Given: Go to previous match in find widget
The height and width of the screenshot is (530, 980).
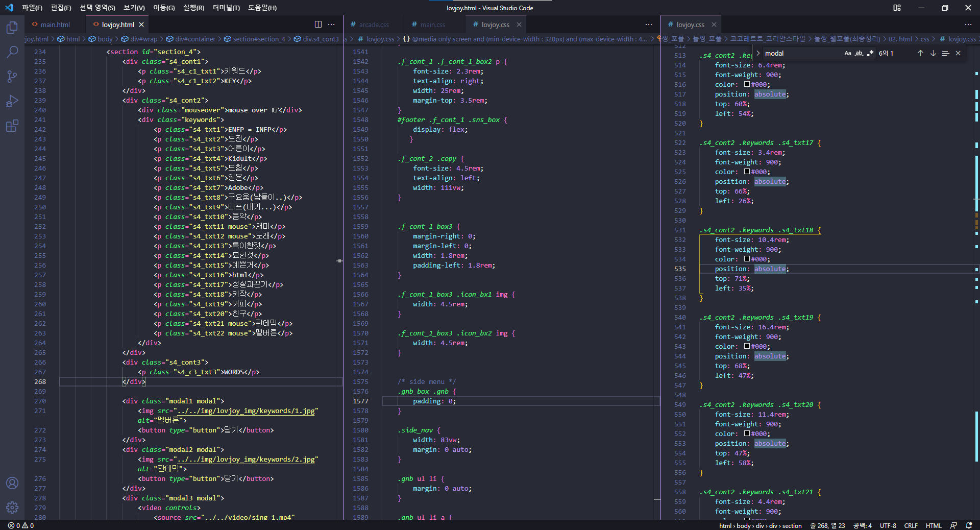Looking at the screenshot, I should [920, 53].
